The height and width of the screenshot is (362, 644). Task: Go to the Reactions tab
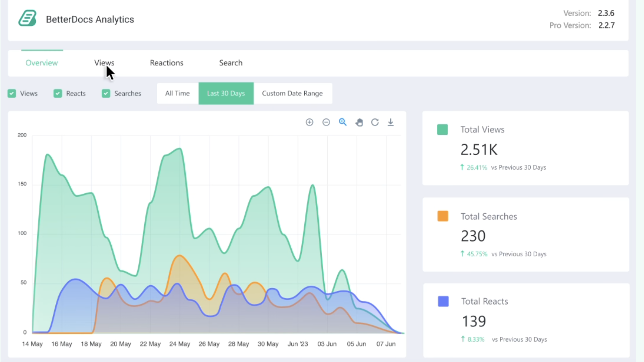coord(167,63)
